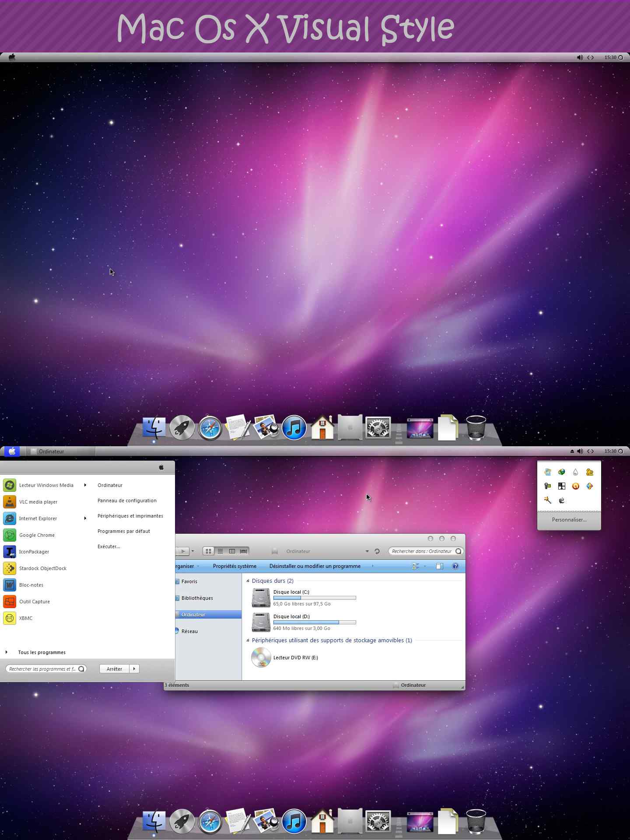Click the water droplet icon in tray popup

pos(575,472)
